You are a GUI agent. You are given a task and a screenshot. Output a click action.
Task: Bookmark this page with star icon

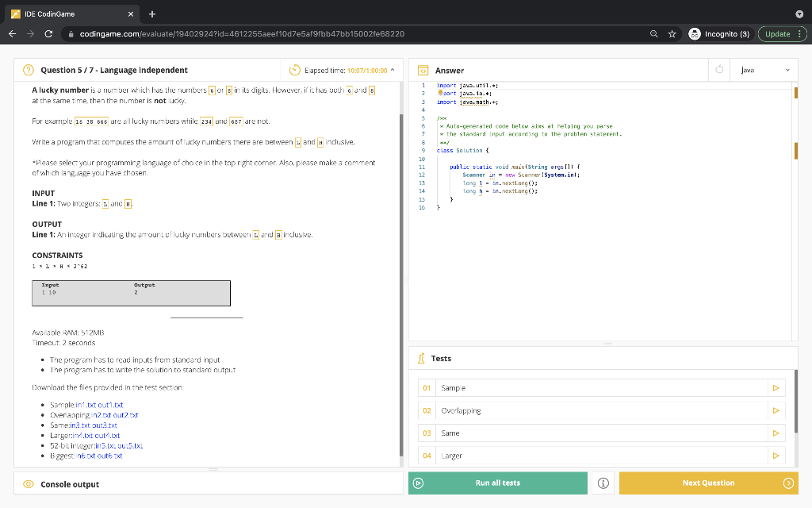(x=672, y=34)
